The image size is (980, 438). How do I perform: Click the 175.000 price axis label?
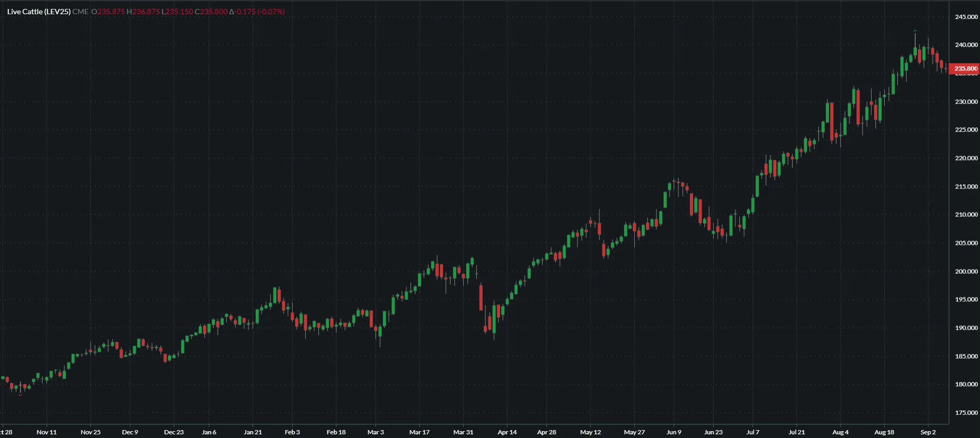click(966, 413)
